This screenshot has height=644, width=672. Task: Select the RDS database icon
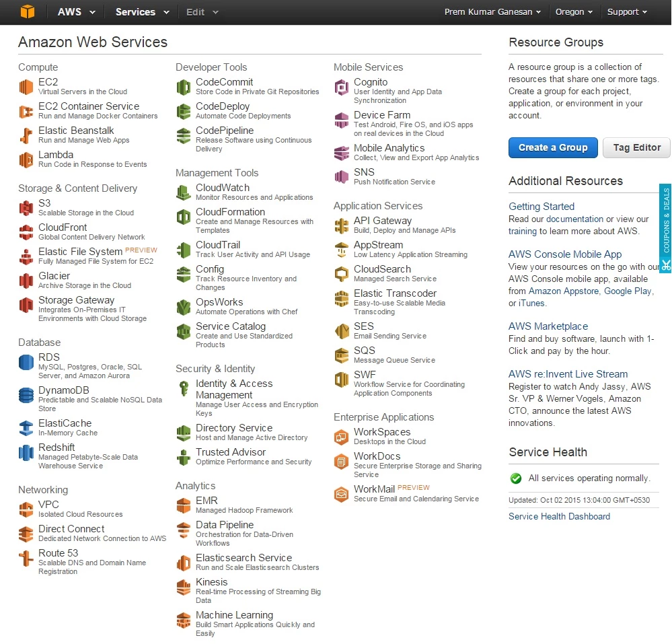point(26,362)
